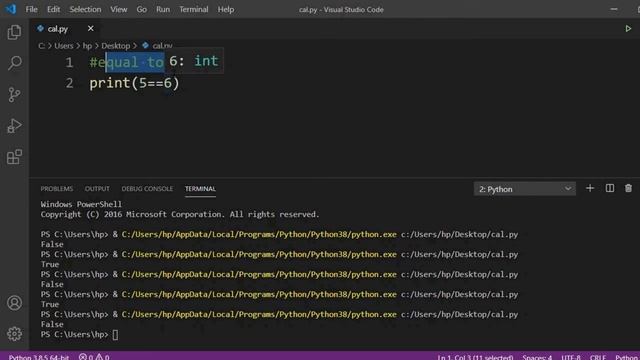Open the File menu

pyautogui.click(x=31, y=9)
